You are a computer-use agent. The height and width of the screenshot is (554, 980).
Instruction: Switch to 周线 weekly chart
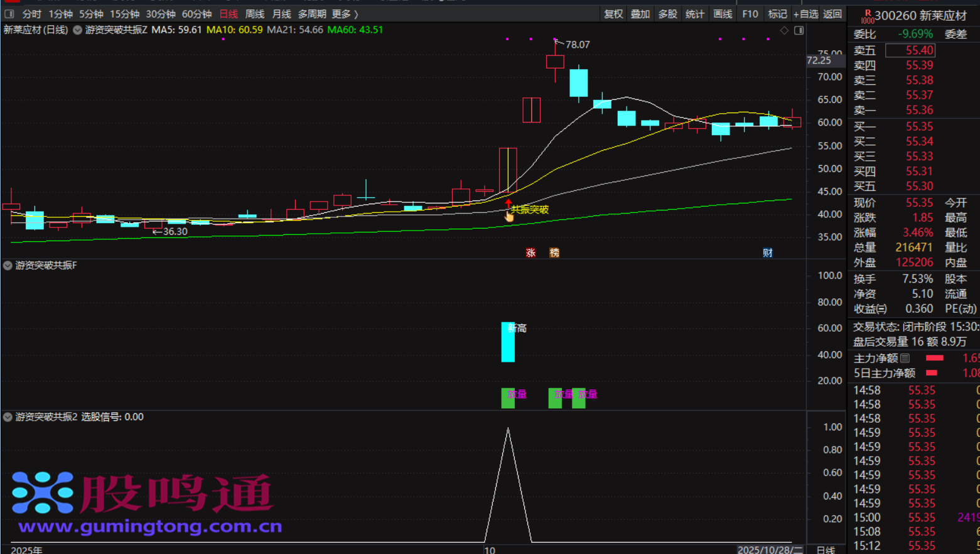point(255,14)
